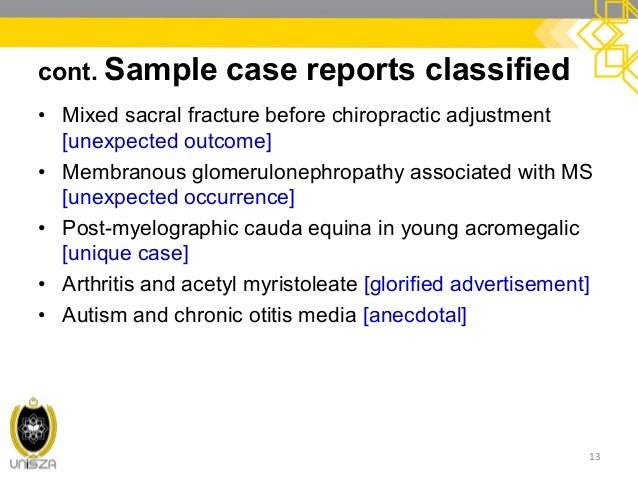Image resolution: width=638 pixels, height=479 pixels.
Task: Select the [anecdotal] blue label
Action: pos(415,316)
